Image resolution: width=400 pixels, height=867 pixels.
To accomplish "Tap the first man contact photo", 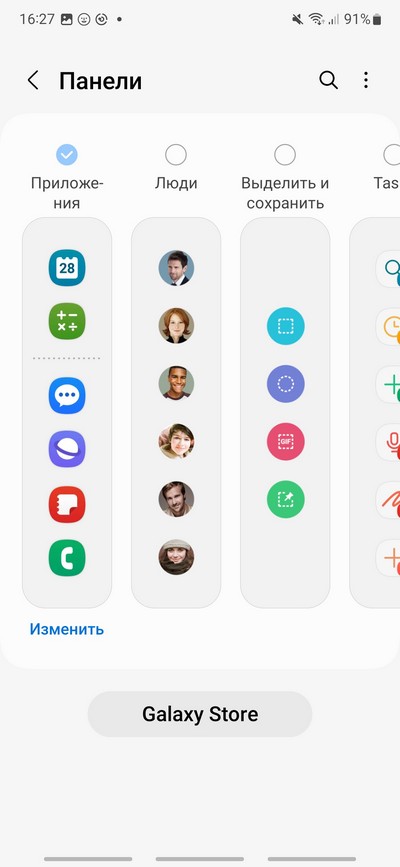I will pyautogui.click(x=176, y=268).
